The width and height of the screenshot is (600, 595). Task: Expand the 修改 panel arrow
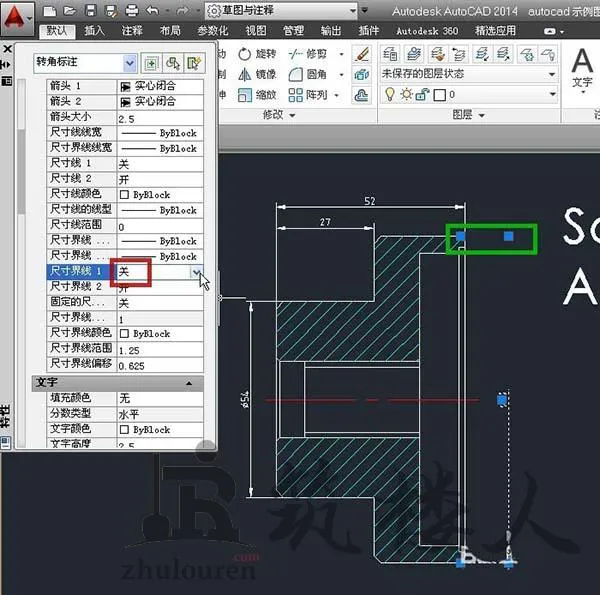pyautogui.click(x=292, y=115)
